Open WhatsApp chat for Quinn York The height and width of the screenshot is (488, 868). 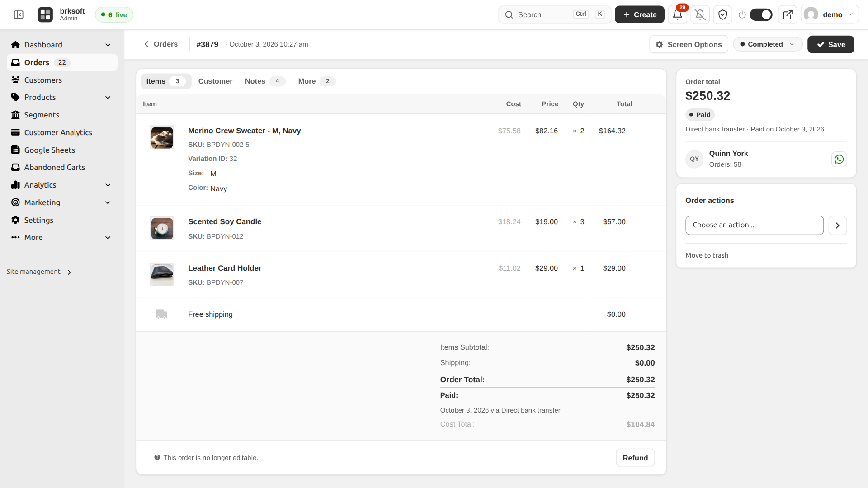point(839,159)
